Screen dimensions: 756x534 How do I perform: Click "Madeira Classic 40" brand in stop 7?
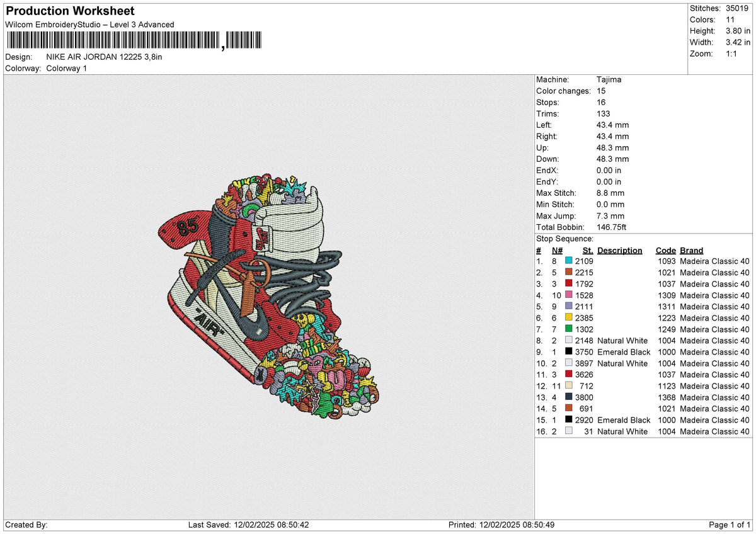715,329
